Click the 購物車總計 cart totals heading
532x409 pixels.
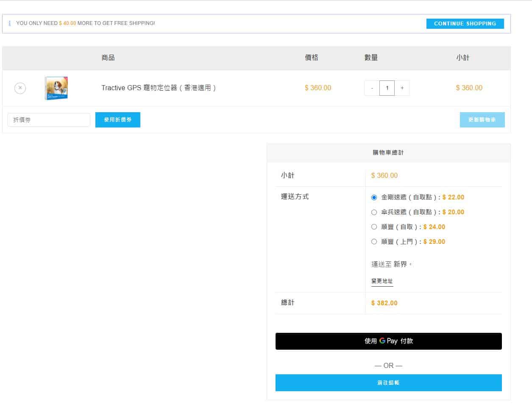[x=388, y=152]
